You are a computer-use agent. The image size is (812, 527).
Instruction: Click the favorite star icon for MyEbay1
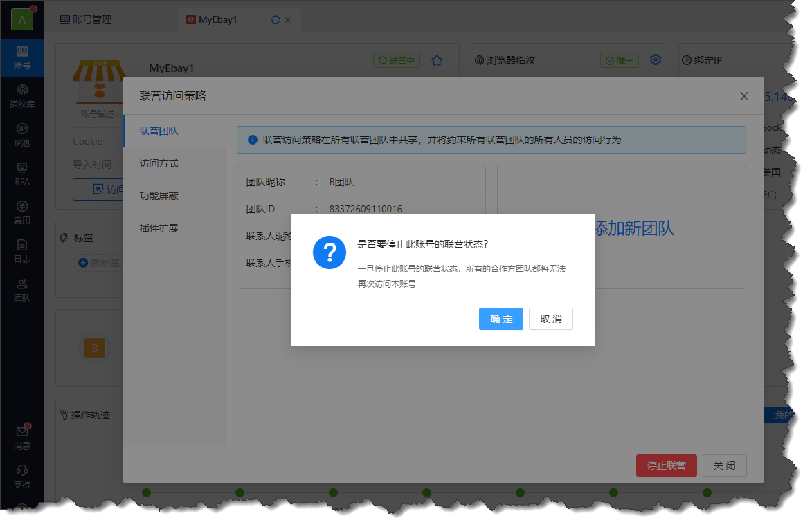click(437, 60)
